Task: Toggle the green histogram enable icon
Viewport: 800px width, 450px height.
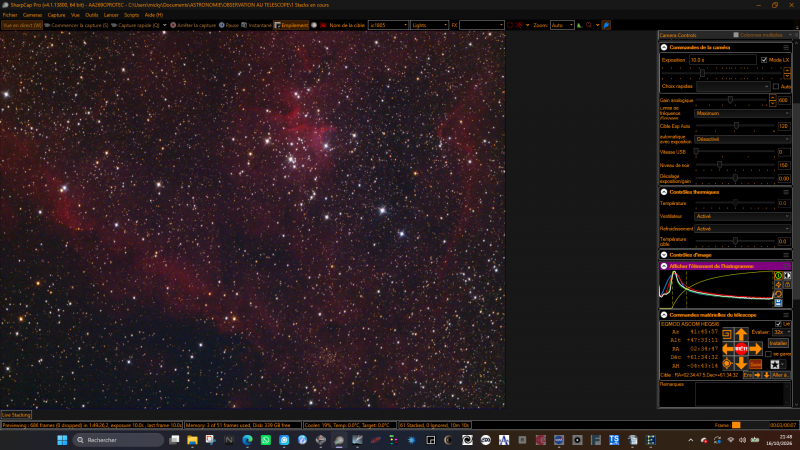Action: 778,276
